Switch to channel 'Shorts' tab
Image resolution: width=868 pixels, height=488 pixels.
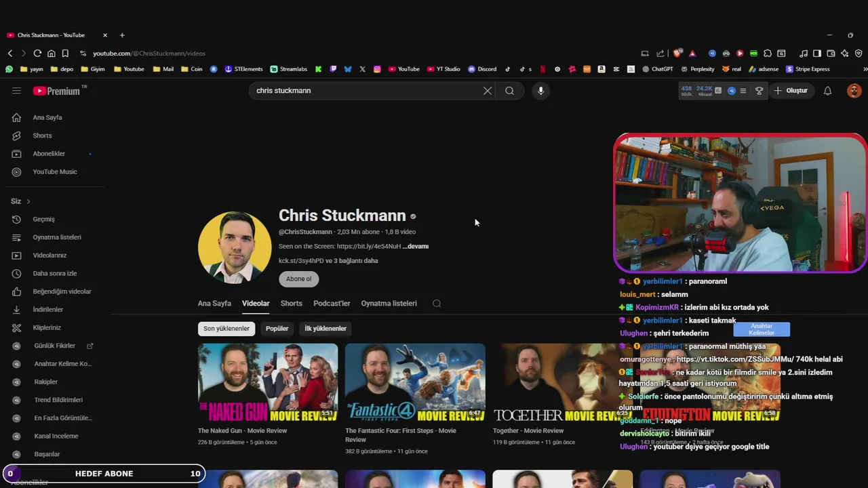(x=292, y=304)
